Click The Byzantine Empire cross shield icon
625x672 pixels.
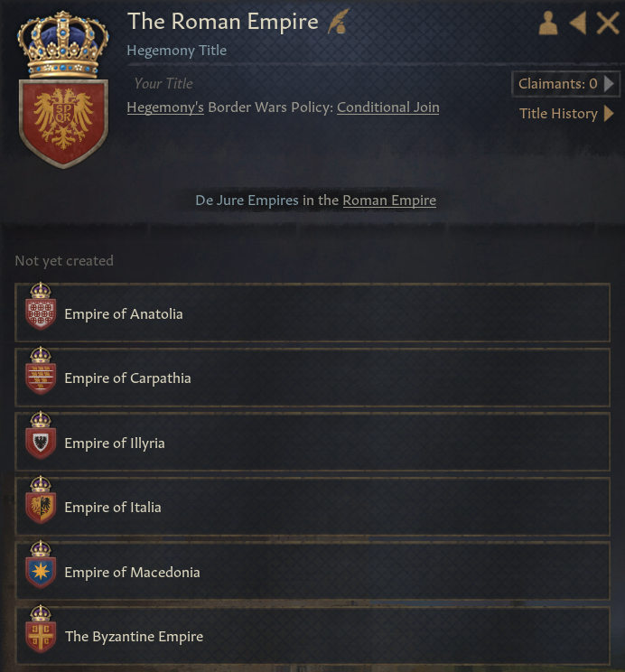tap(41, 630)
